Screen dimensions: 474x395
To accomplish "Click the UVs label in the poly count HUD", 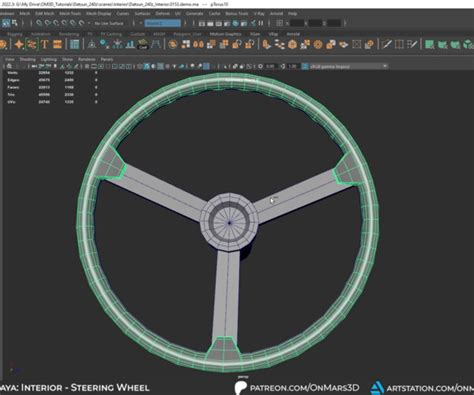I will tap(12, 102).
